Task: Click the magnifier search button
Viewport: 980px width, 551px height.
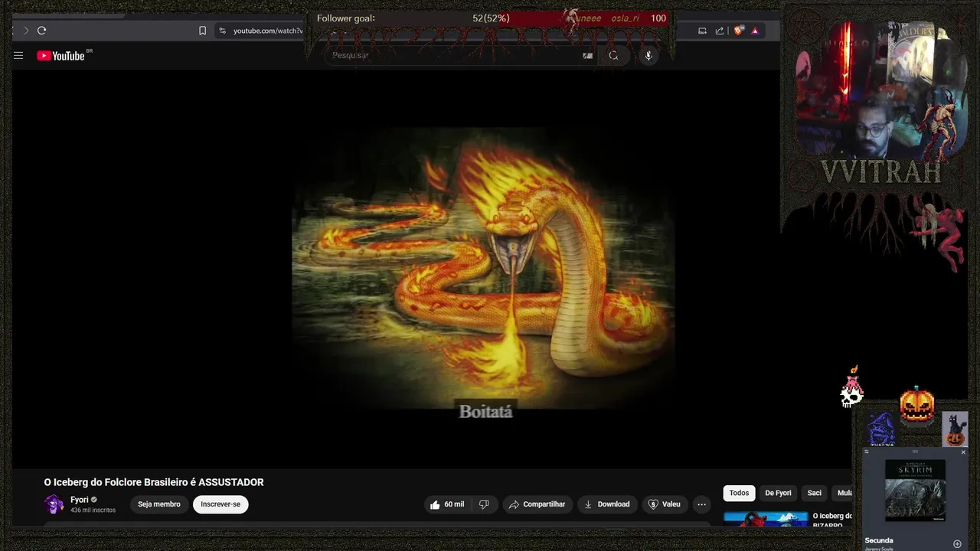Action: (x=613, y=55)
